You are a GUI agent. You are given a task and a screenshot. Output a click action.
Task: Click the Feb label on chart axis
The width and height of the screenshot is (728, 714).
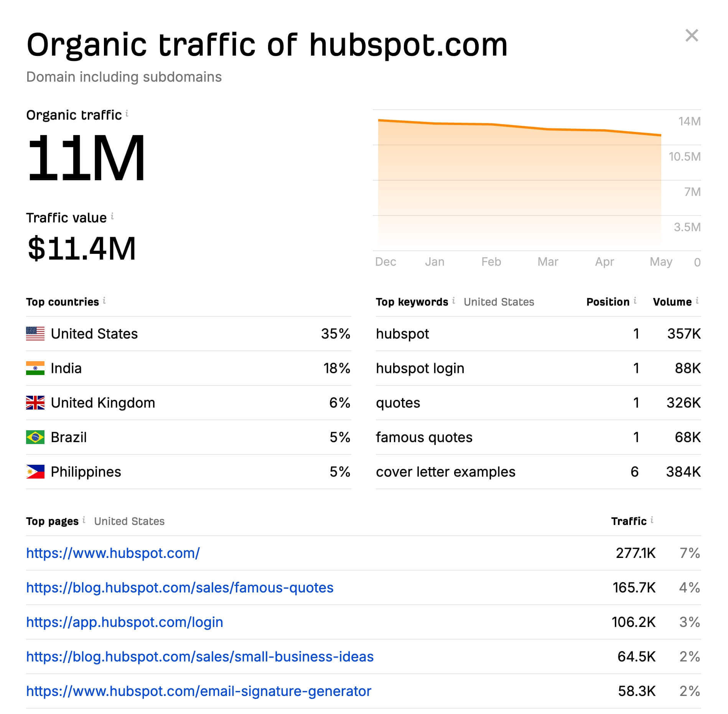click(x=491, y=262)
